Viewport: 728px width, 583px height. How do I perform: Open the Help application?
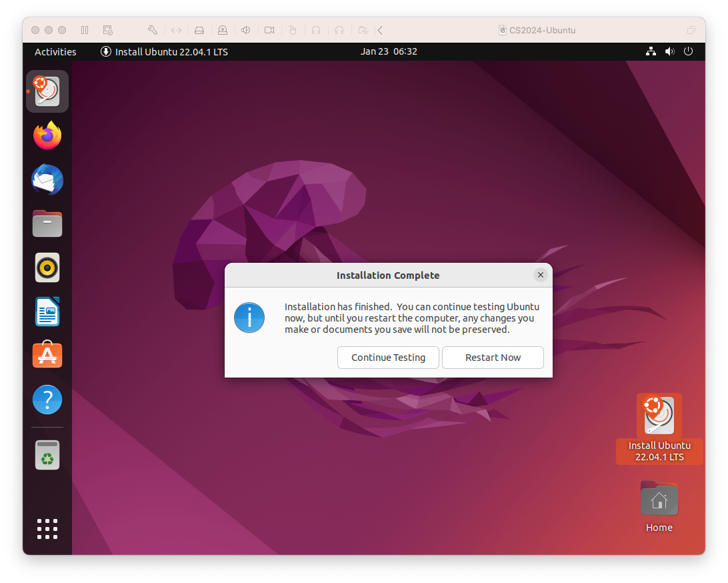pyautogui.click(x=47, y=399)
